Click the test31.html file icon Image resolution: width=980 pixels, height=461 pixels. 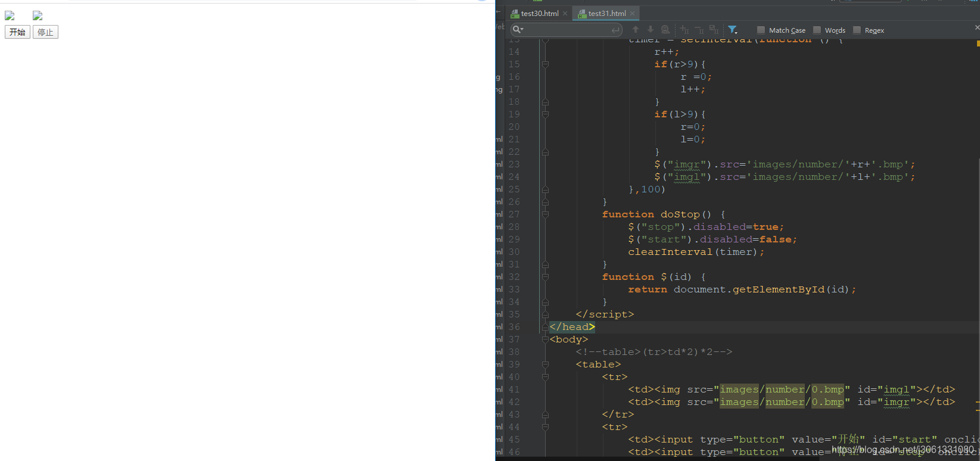tap(582, 14)
